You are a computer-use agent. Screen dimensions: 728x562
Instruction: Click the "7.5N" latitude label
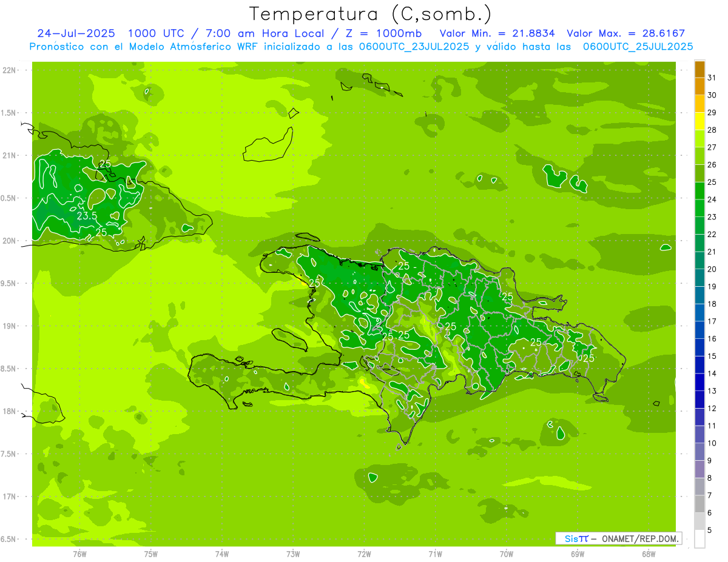[x=9, y=453]
